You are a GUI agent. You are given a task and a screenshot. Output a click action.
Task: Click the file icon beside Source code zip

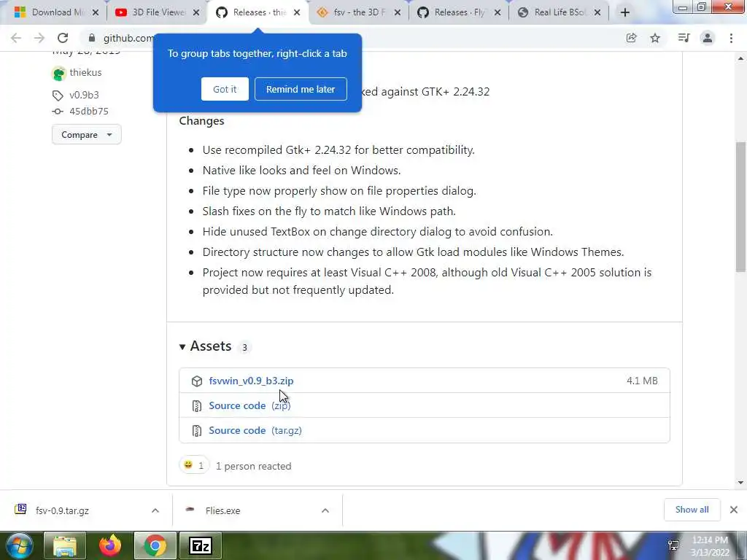(197, 405)
